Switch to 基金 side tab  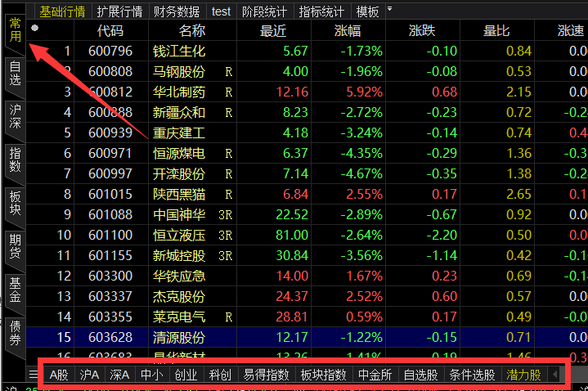(15, 290)
